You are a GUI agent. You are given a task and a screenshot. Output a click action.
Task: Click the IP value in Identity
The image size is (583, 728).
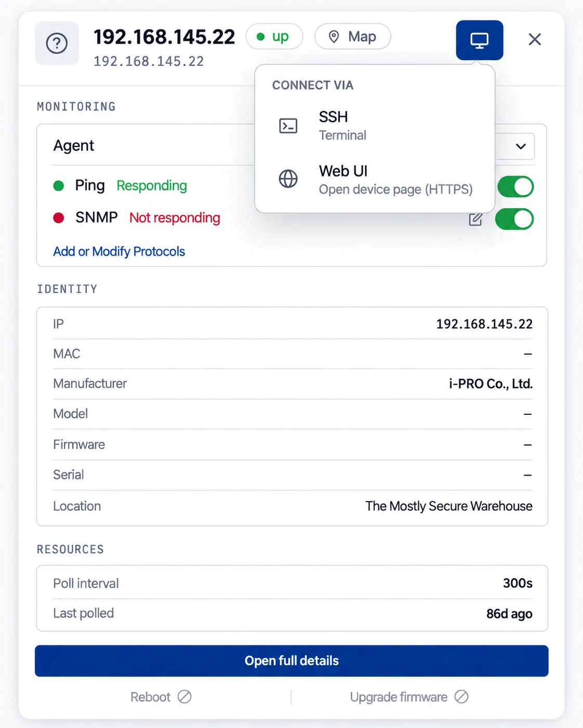[484, 324]
